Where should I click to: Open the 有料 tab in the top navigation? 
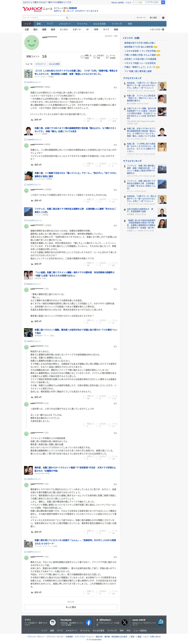click(x=130, y=24)
